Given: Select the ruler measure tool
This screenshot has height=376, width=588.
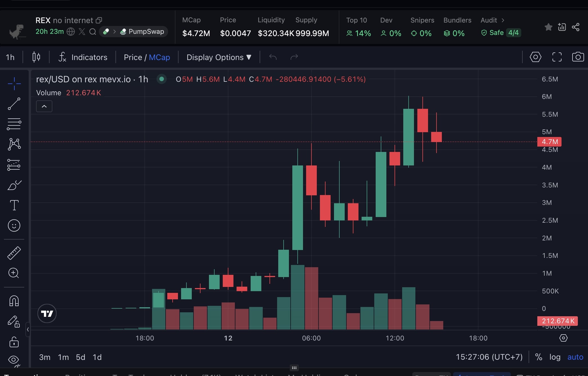Looking at the screenshot, I should (x=14, y=253).
